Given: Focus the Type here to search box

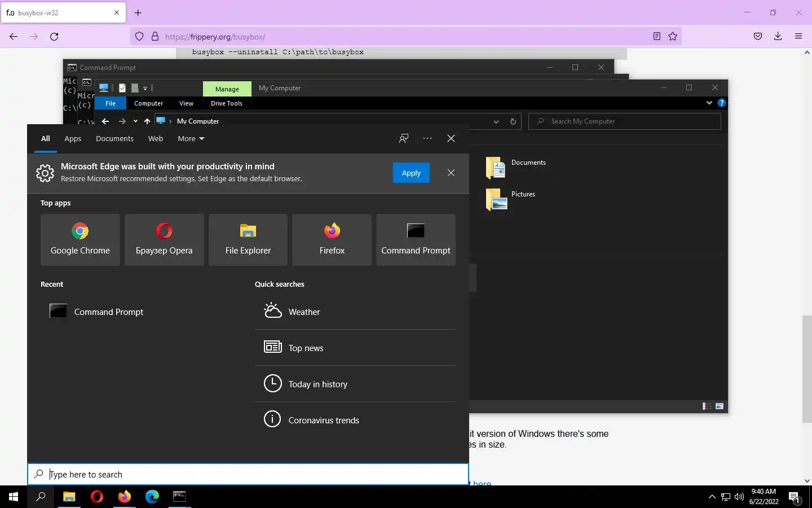Looking at the screenshot, I should pyautogui.click(x=248, y=474).
